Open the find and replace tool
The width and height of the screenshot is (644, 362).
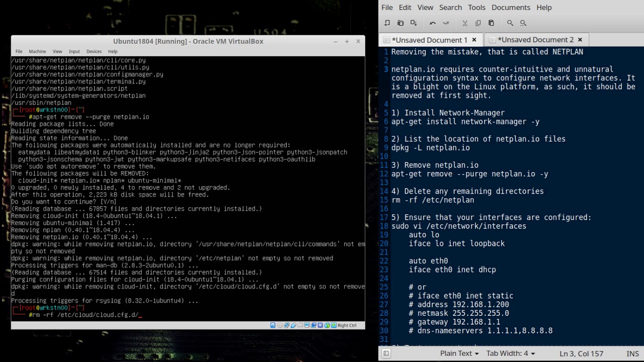point(523,23)
